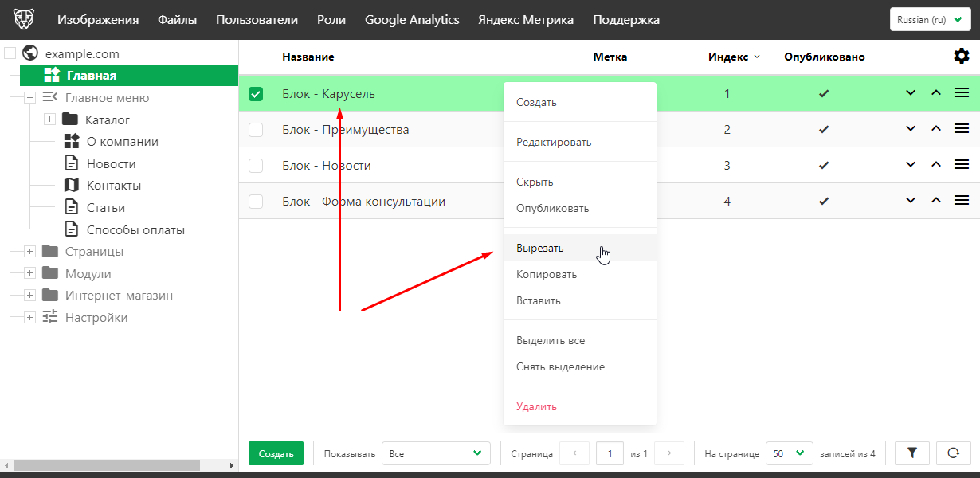Click the page number input field
The height and width of the screenshot is (478, 980).
[x=610, y=453]
